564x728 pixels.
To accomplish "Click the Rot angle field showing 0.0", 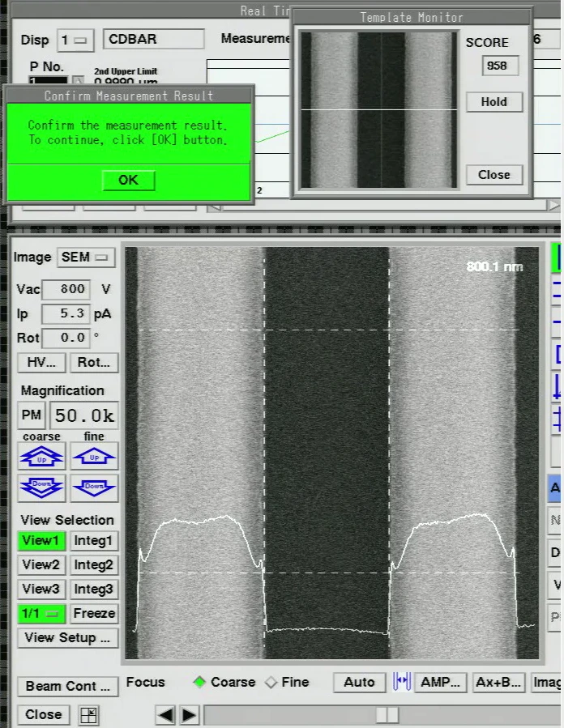I will tap(66, 338).
